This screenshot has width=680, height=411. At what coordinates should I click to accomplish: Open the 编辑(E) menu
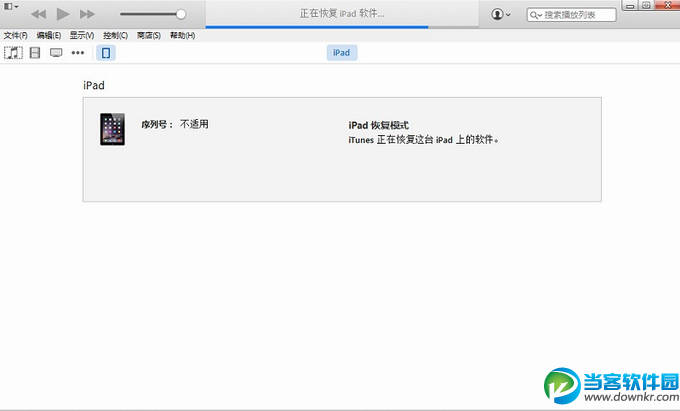click(49, 36)
